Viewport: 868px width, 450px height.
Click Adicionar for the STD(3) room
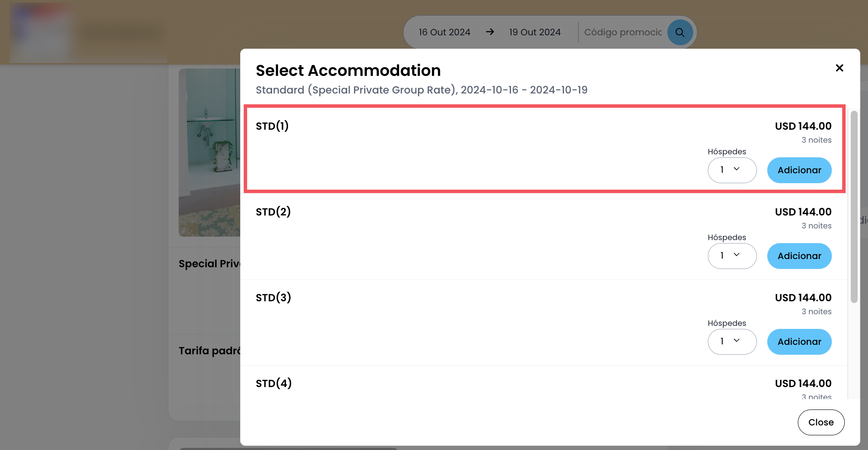click(799, 341)
